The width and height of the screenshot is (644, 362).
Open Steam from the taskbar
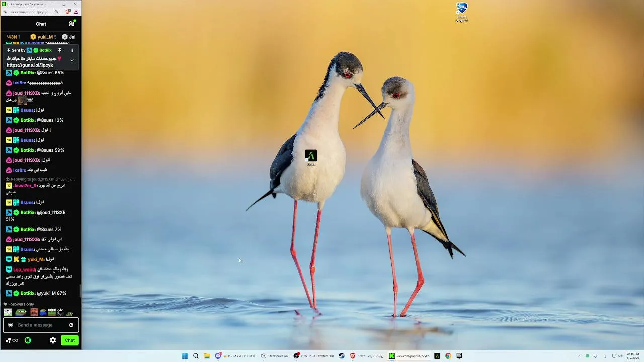[x=342, y=356]
